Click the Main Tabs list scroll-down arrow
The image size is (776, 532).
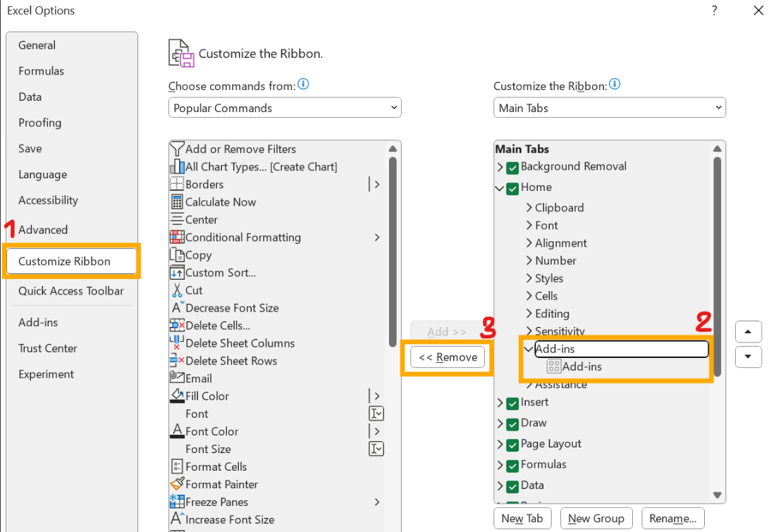(717, 495)
